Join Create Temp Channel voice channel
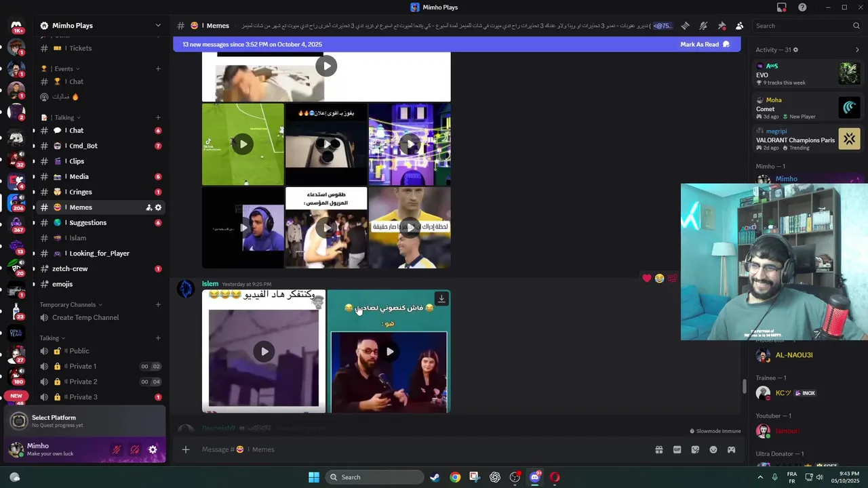The height and width of the screenshot is (488, 868). (100, 317)
